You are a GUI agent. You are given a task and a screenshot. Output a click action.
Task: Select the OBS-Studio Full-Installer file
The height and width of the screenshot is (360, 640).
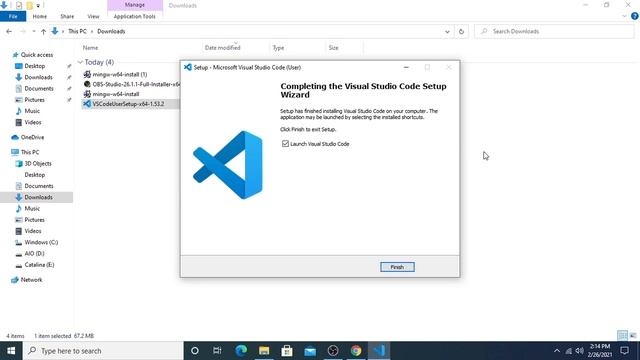(131, 84)
